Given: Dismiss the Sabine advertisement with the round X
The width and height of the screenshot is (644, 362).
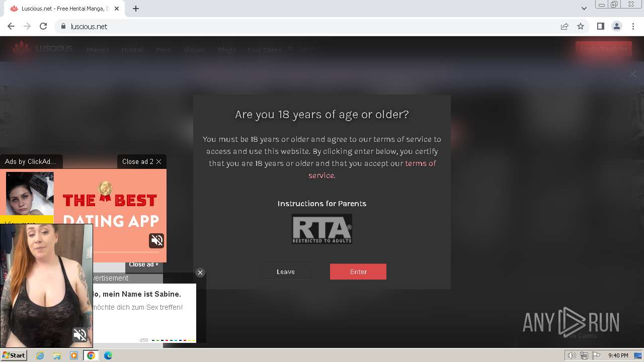Looking at the screenshot, I should [x=200, y=273].
